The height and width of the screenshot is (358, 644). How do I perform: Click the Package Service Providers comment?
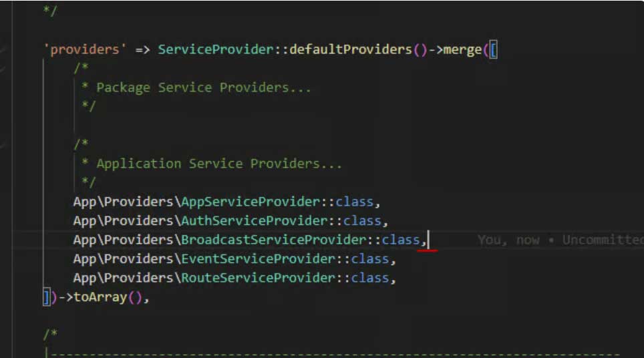pos(203,87)
